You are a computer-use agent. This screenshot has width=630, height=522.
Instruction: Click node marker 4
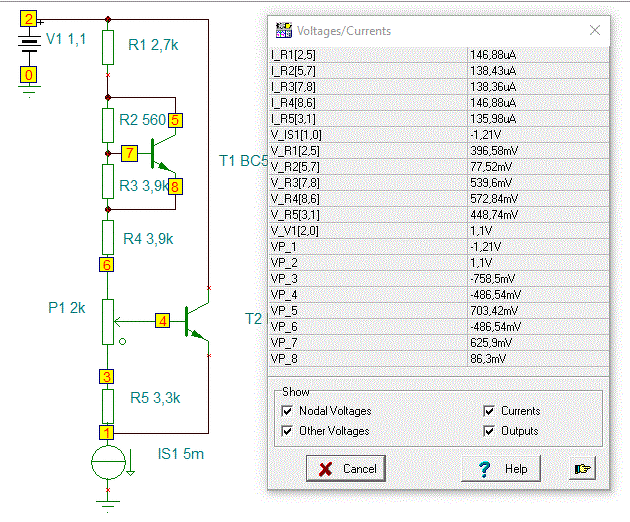click(x=163, y=321)
